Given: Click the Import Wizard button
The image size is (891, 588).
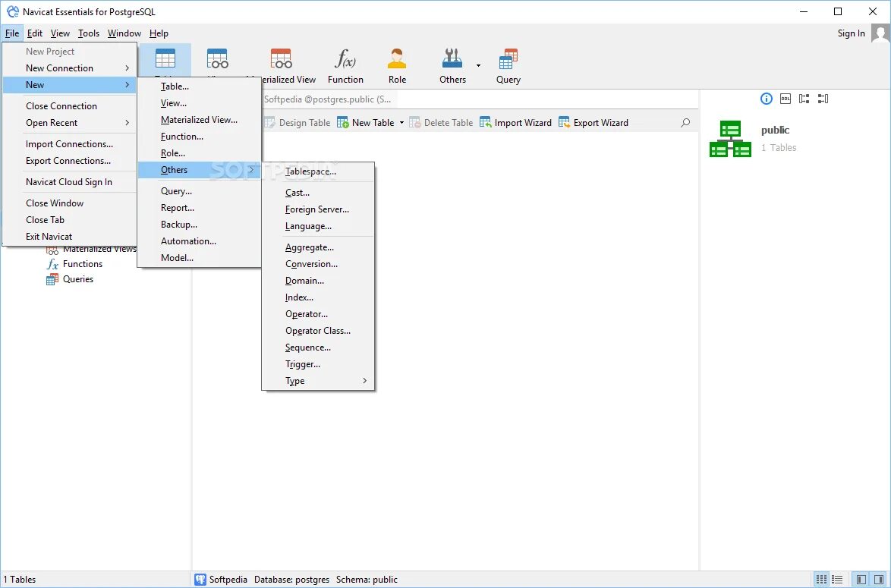Looking at the screenshot, I should pos(515,123).
